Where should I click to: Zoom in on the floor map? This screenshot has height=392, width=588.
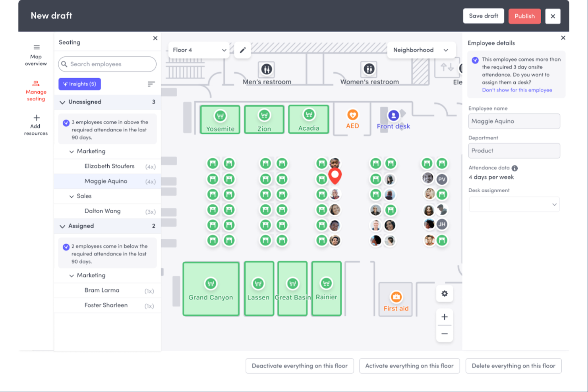[445, 317]
